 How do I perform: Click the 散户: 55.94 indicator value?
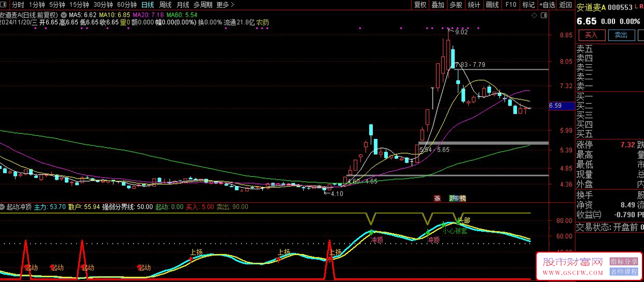pyautogui.click(x=85, y=206)
